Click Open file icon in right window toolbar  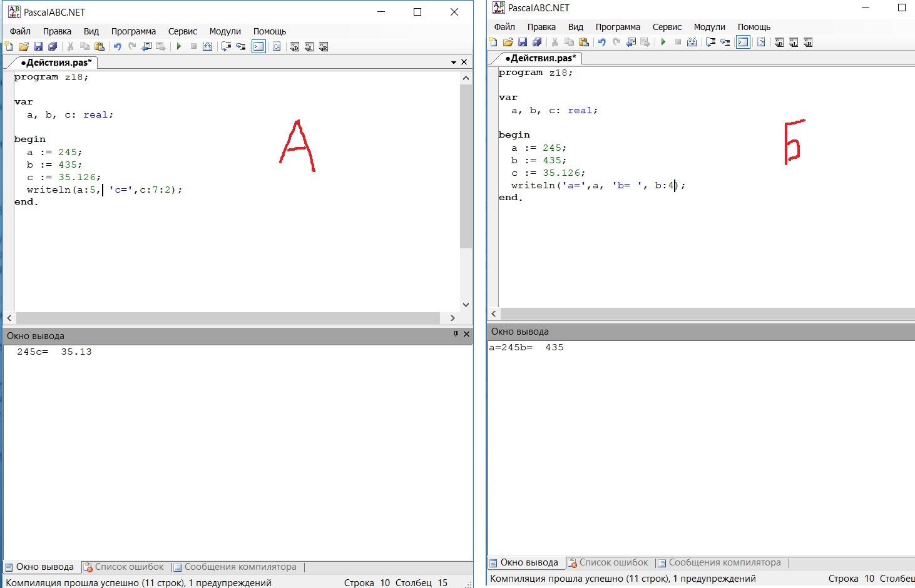(x=508, y=42)
